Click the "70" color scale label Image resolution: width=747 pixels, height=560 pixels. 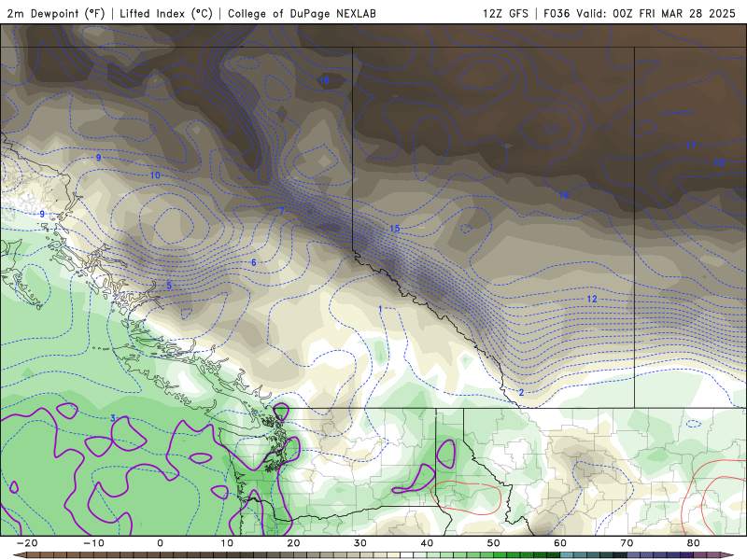tap(627, 543)
